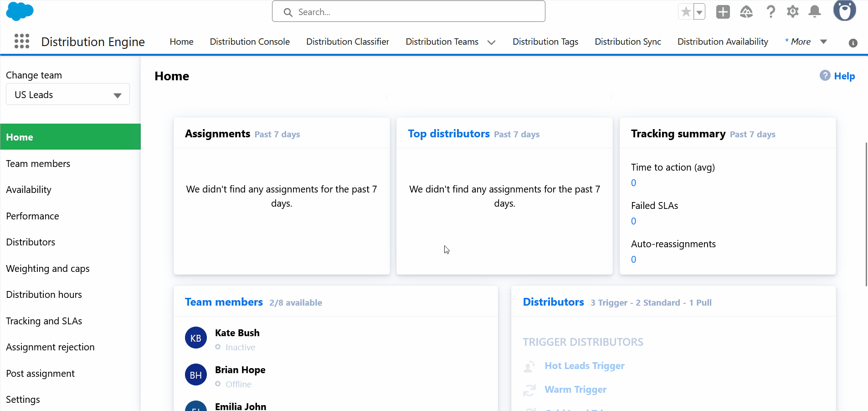
Task: Click the Auto-reassignments value 0
Action: point(633,260)
